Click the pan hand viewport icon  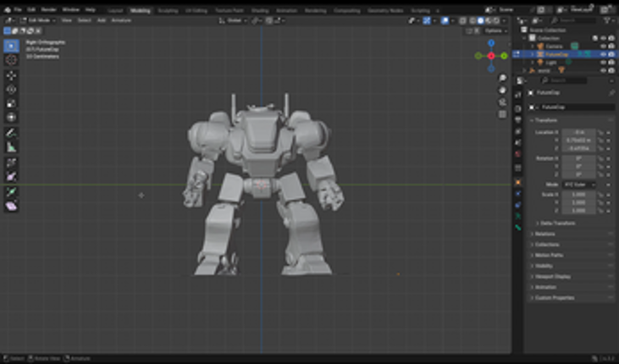503,90
